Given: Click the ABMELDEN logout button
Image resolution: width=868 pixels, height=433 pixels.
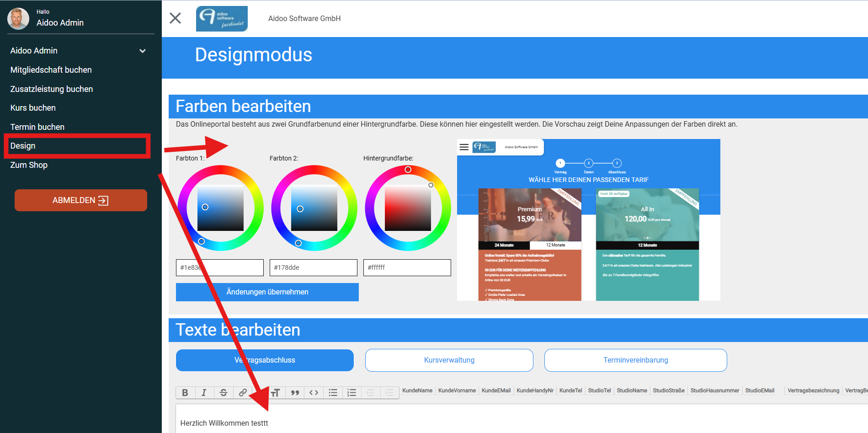Looking at the screenshot, I should (81, 200).
